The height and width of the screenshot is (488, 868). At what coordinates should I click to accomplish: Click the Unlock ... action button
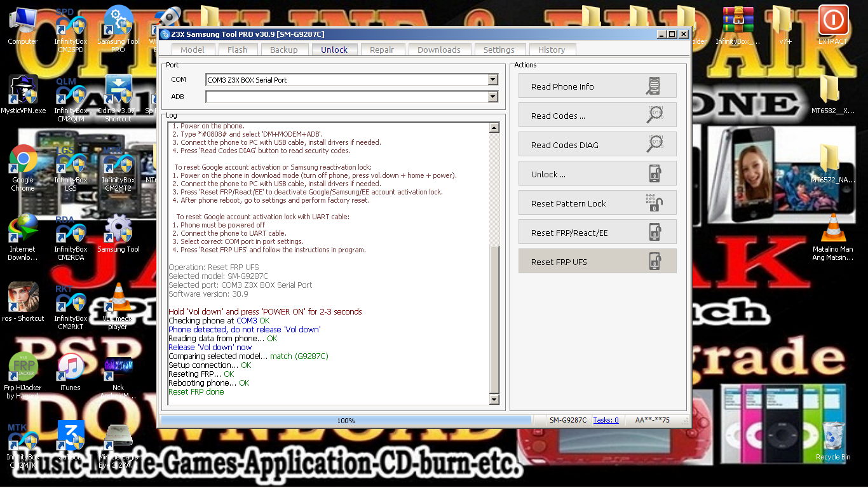point(597,173)
